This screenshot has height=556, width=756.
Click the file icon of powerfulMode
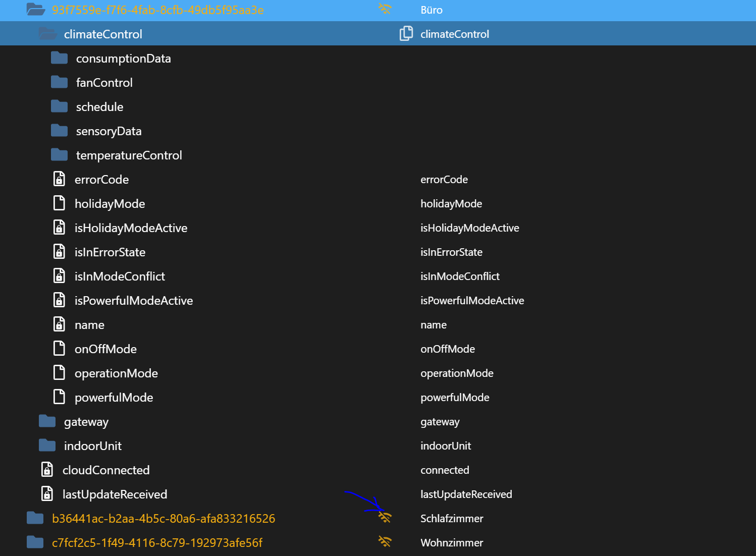point(59,397)
